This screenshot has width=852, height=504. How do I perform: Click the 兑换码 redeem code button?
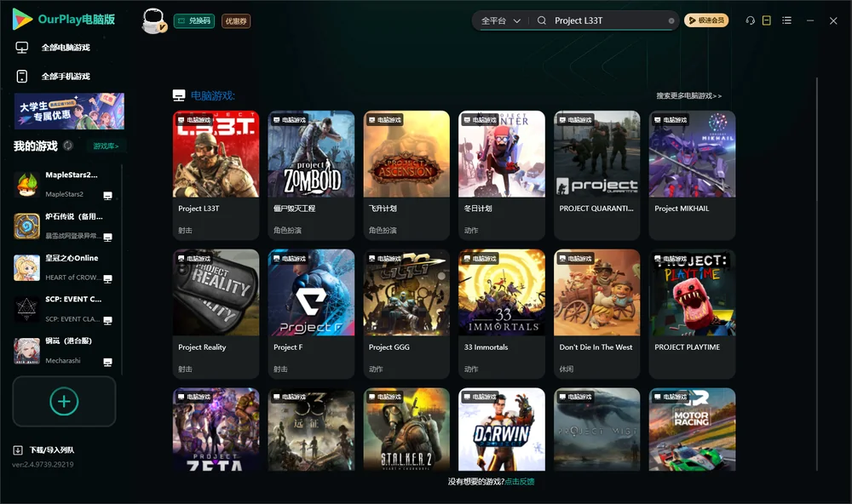(x=194, y=21)
